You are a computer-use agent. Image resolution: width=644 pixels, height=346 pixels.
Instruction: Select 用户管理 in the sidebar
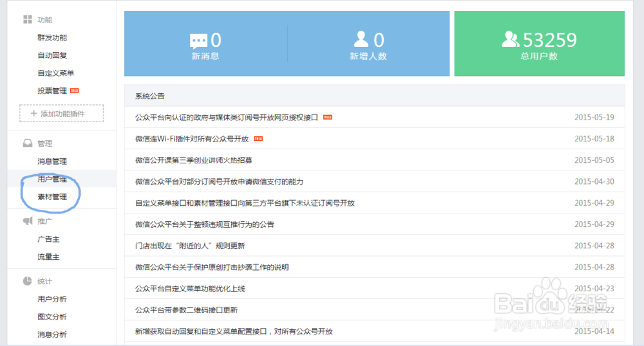coord(52,179)
